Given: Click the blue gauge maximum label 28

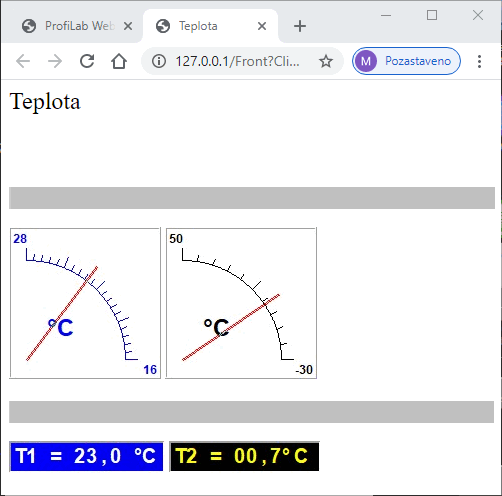Looking at the screenshot, I should pyautogui.click(x=20, y=239).
